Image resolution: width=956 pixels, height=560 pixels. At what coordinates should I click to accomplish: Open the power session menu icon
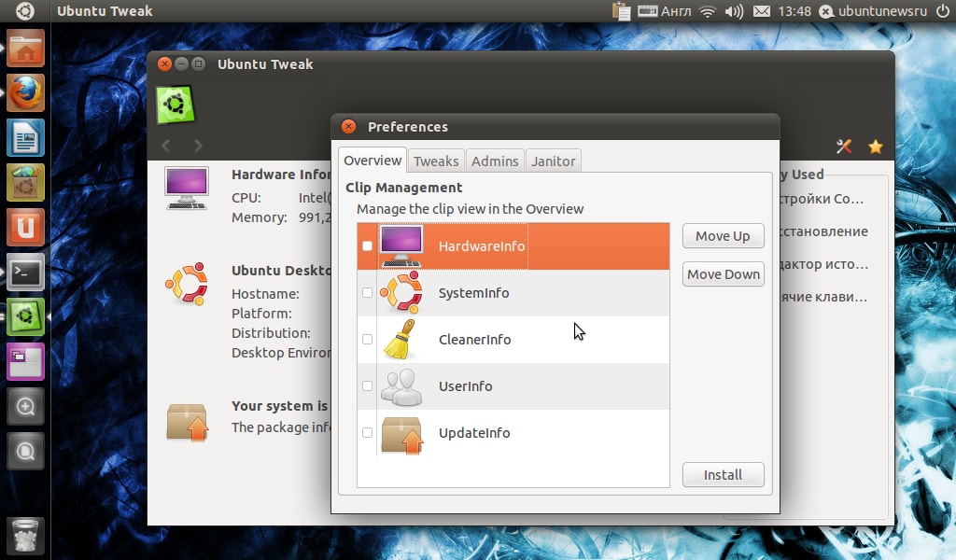click(x=943, y=11)
